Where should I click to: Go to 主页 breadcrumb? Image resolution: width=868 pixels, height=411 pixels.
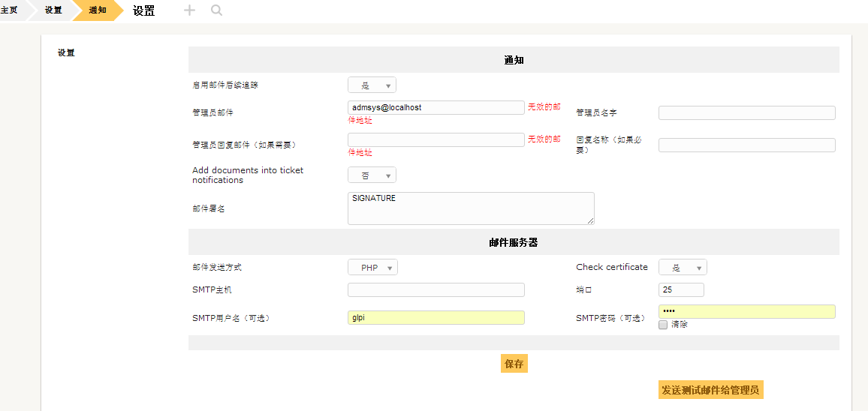pyautogui.click(x=10, y=10)
